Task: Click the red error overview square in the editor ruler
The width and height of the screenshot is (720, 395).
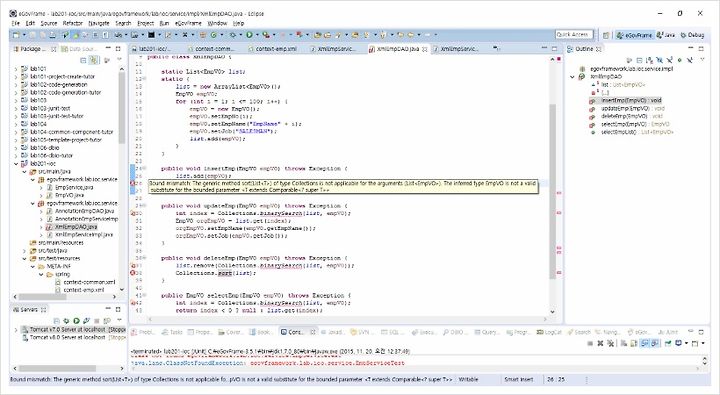Action: (558, 59)
